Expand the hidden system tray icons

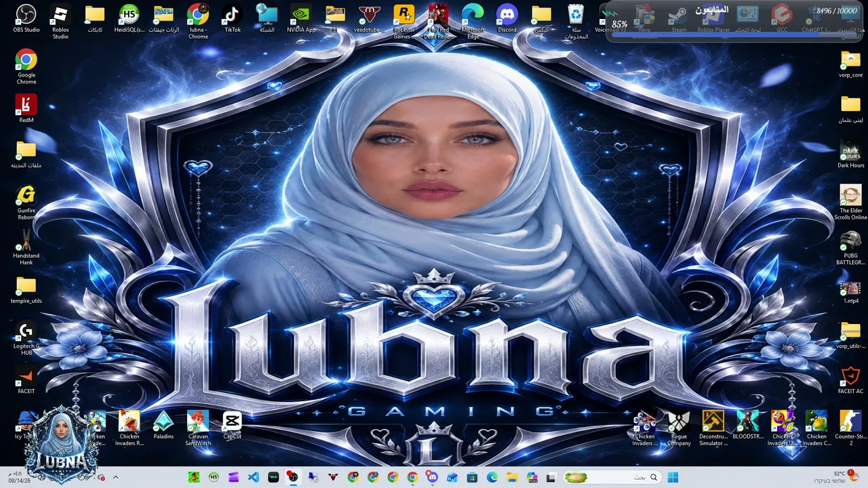click(115, 477)
